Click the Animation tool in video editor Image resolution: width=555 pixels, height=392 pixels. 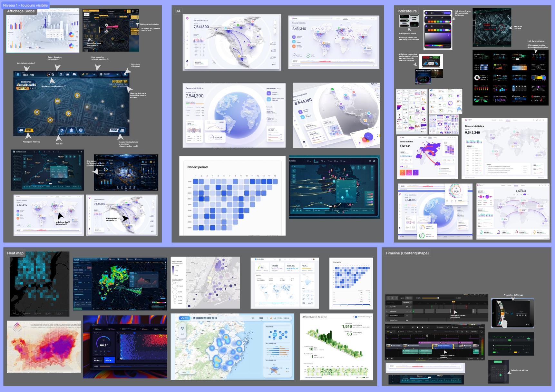point(419,332)
